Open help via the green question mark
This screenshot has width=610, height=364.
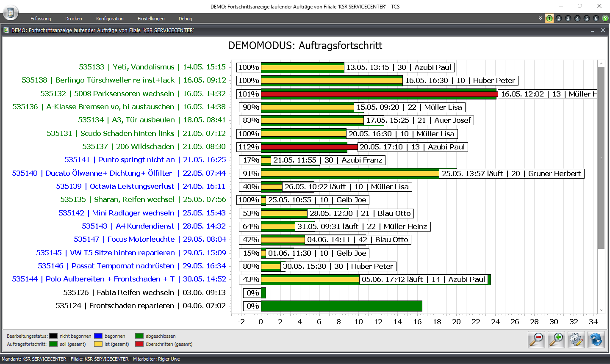[605, 18]
